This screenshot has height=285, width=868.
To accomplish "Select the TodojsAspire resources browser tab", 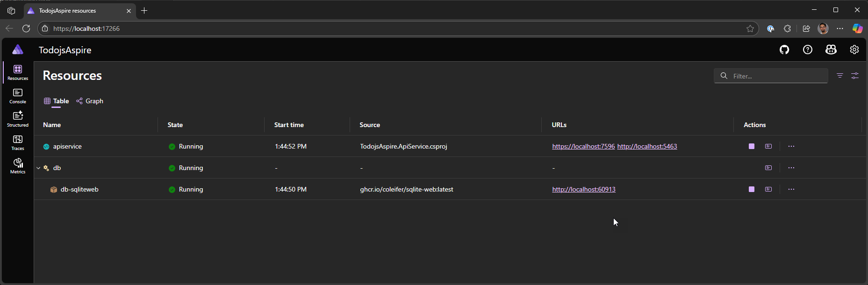I will click(x=79, y=10).
